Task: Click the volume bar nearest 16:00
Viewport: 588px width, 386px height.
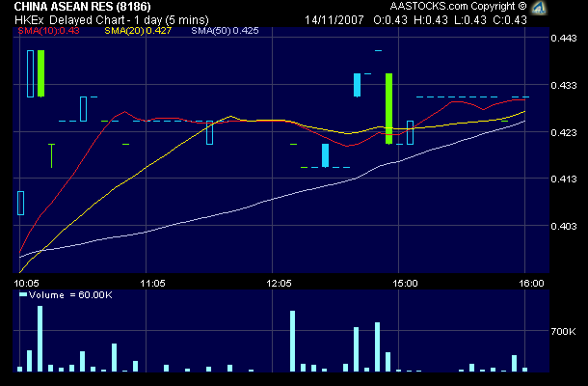Action: (524, 370)
